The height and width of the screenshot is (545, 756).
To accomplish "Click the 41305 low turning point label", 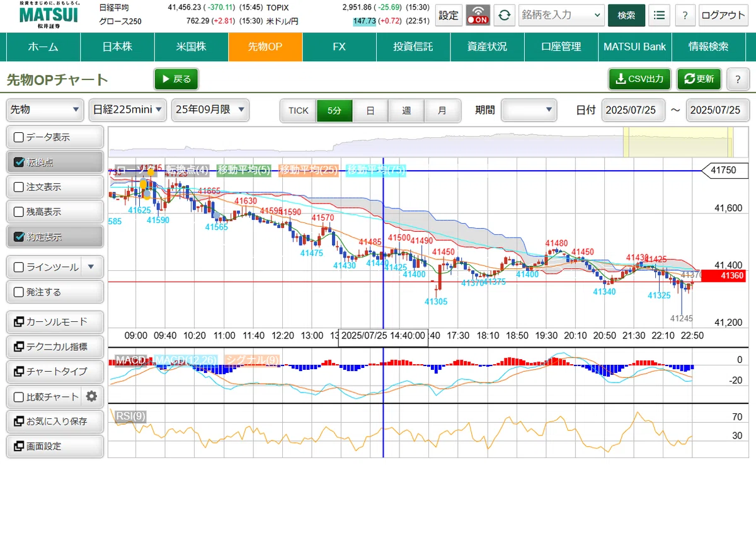I will pos(436,302).
